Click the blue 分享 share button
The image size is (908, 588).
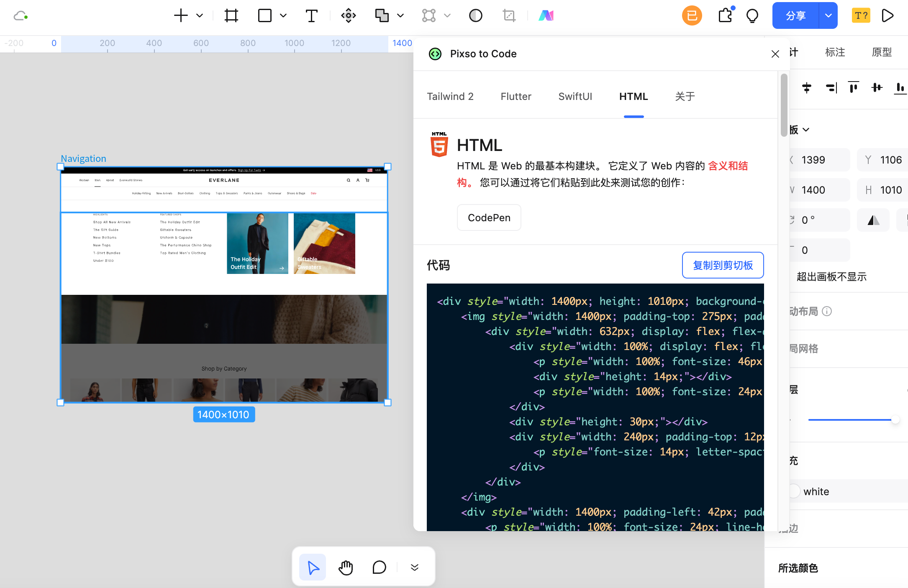(x=795, y=15)
